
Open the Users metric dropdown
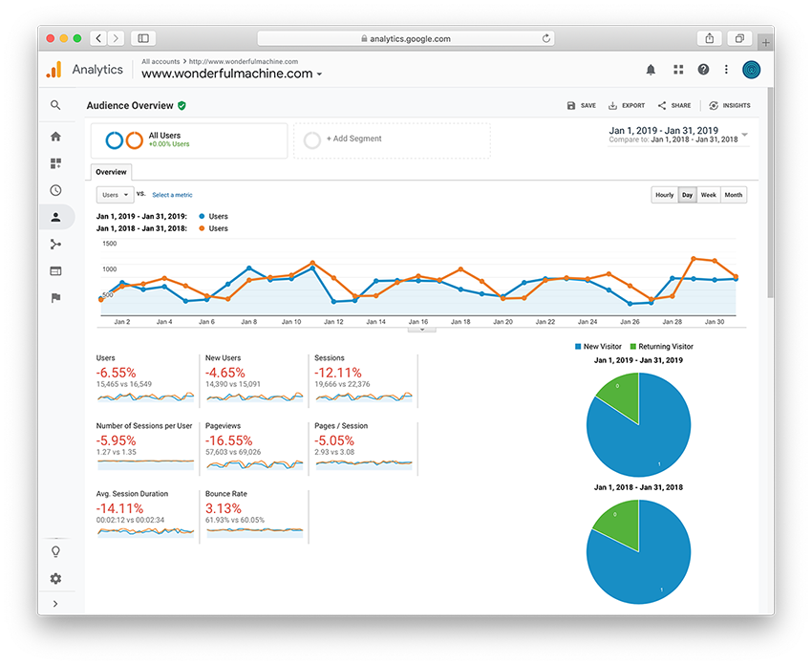click(x=115, y=195)
